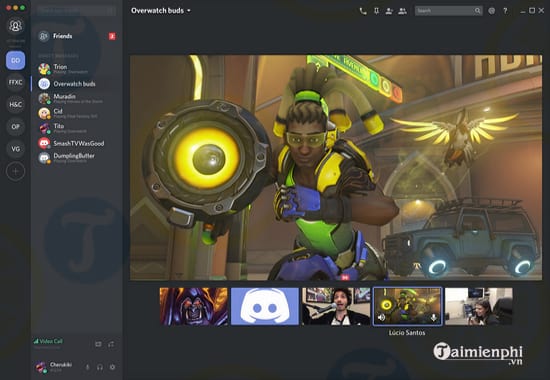This screenshot has width=550, height=380.
Task: Toggle microphone icon on Lúcio thumbnail
Action: pyautogui.click(x=434, y=318)
